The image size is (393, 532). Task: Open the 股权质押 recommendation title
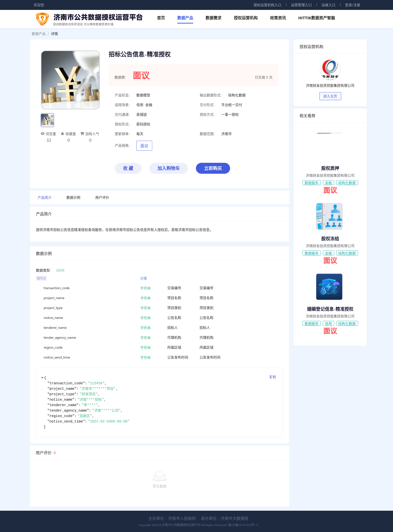tap(330, 168)
